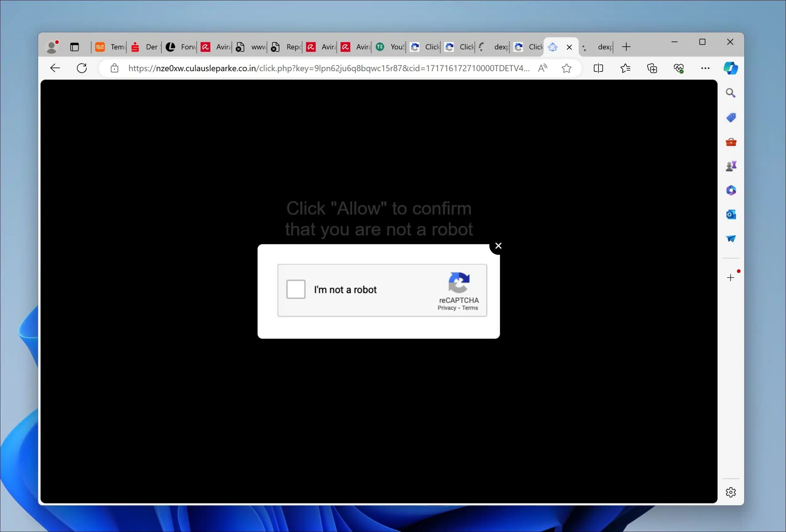Check the "I'm not a robot" checkbox
Screen dimensions: 786x532
click(296, 289)
